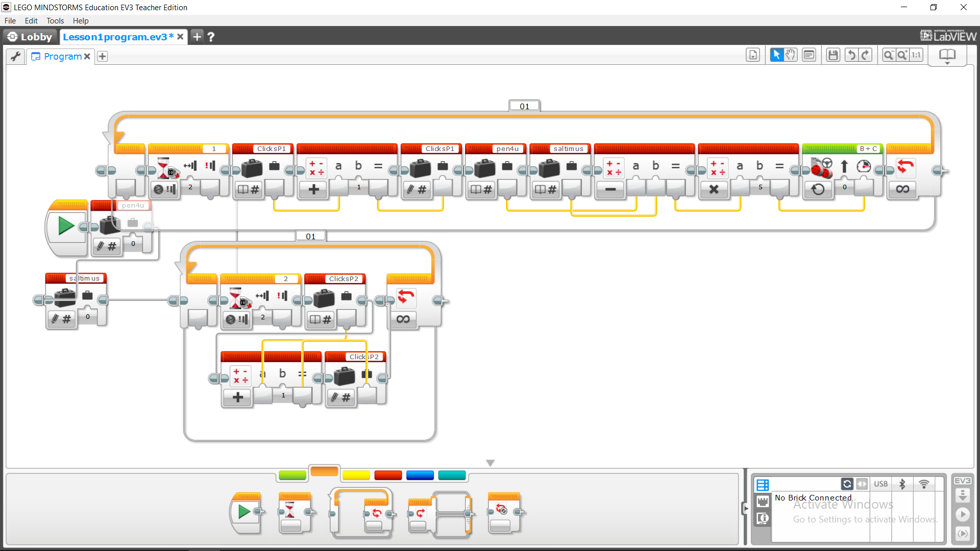The image size is (980, 551).
Task: Open the Program List dropdown
Action: [753, 55]
